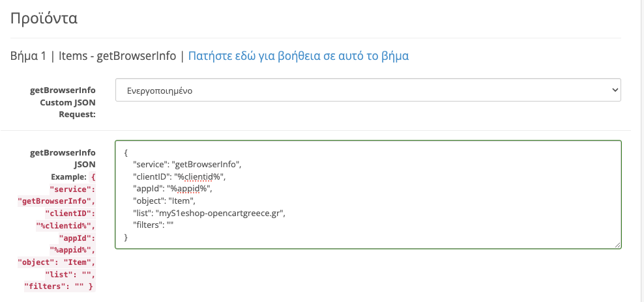Screen dimensions: 644x302
Task: Open the help link for this step
Action: click(x=298, y=56)
